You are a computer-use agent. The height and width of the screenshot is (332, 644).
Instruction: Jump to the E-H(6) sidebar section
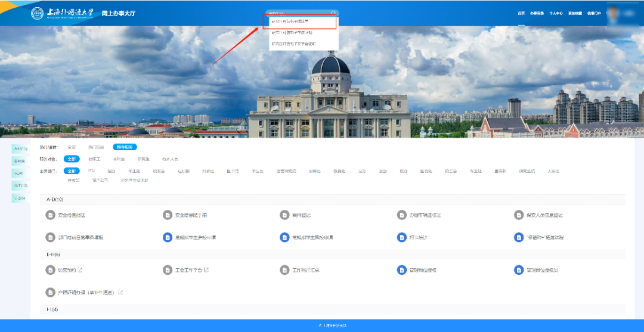click(20, 161)
